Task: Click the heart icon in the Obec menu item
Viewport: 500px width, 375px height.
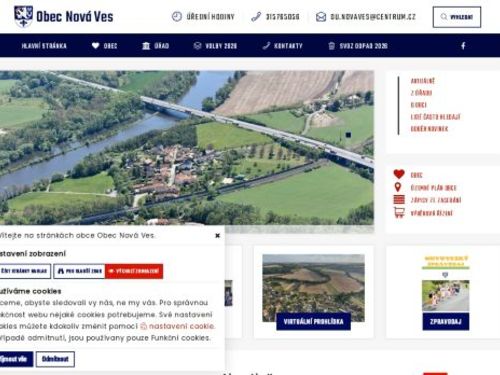Action: [x=95, y=46]
